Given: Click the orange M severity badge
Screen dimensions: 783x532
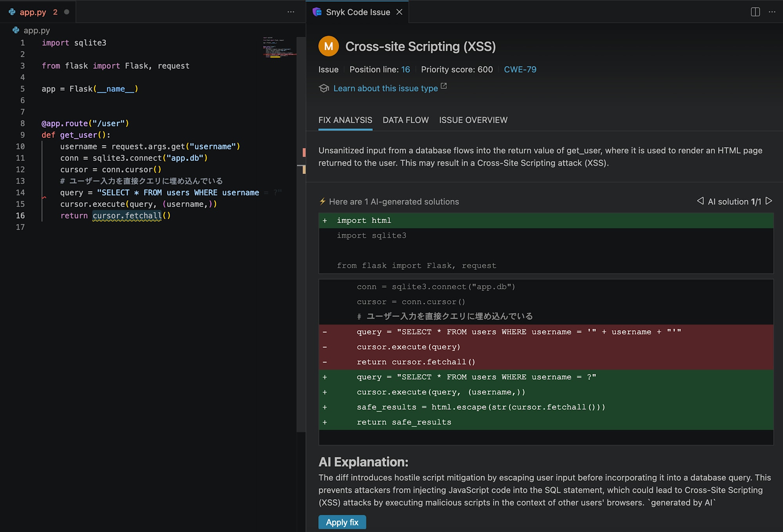Looking at the screenshot, I should coord(328,46).
